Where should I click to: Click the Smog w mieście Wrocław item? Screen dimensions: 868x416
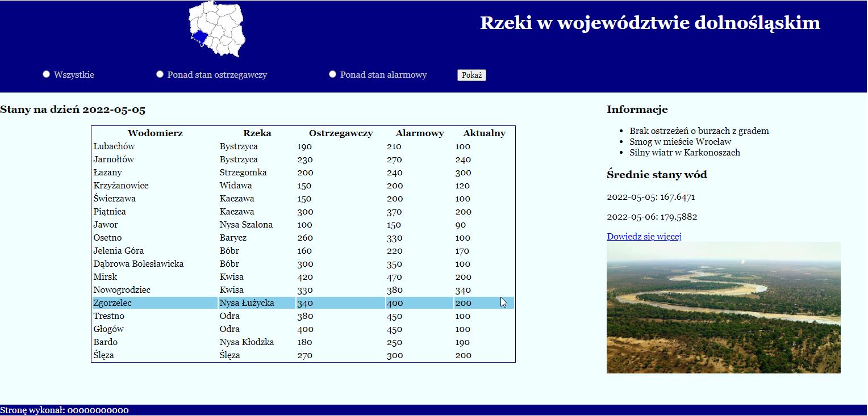[680, 142]
